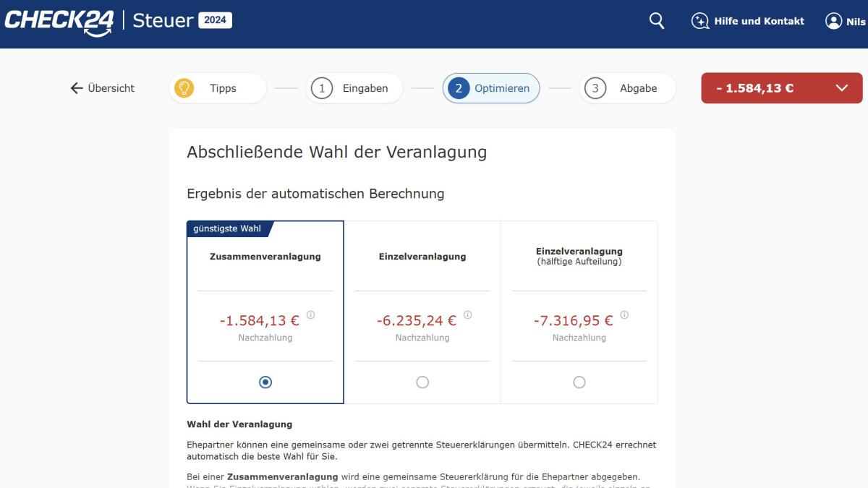Open the Nils profile account icon
Viewport: 868px width, 488px height.
pyautogui.click(x=833, y=21)
